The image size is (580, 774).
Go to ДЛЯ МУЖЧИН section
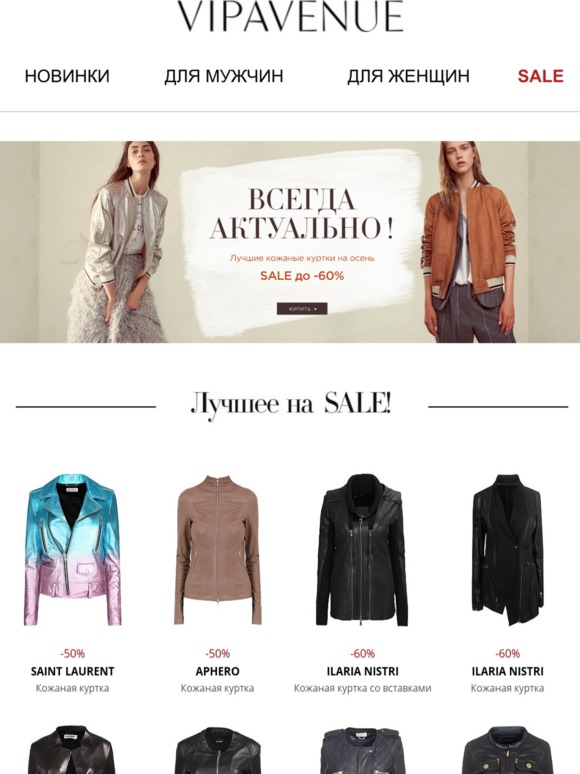pos(224,76)
